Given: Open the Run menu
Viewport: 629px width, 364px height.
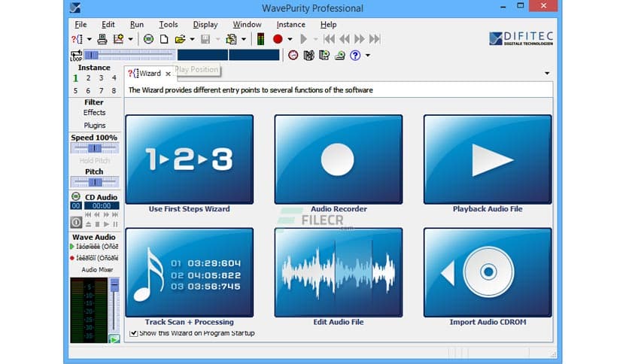Looking at the screenshot, I should (137, 25).
